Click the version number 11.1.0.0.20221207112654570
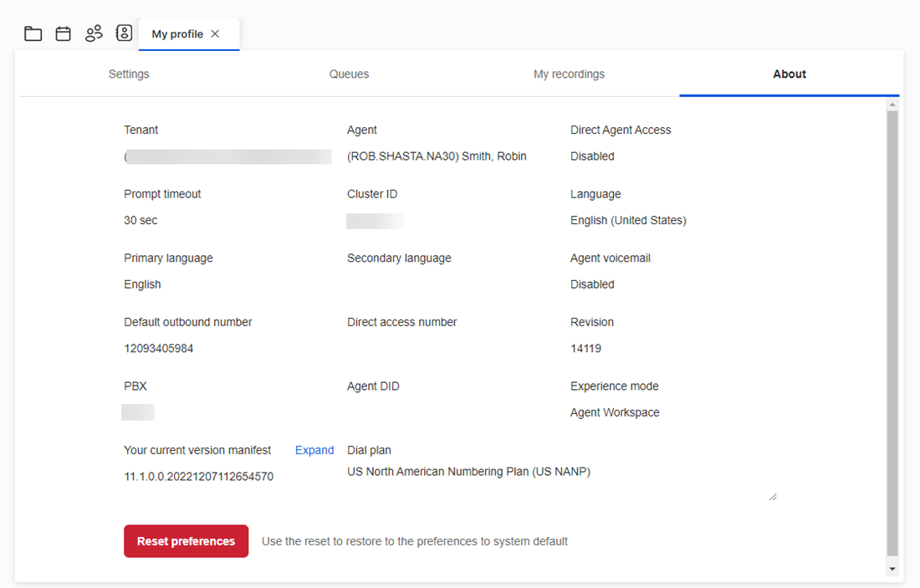This screenshot has width=920, height=588. [198, 477]
